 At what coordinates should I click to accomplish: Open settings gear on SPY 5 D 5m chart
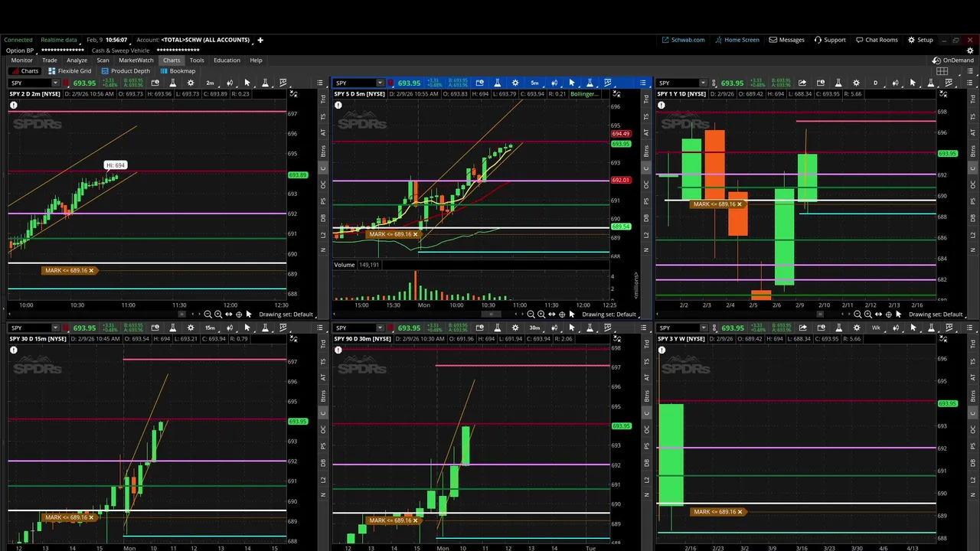click(x=515, y=83)
